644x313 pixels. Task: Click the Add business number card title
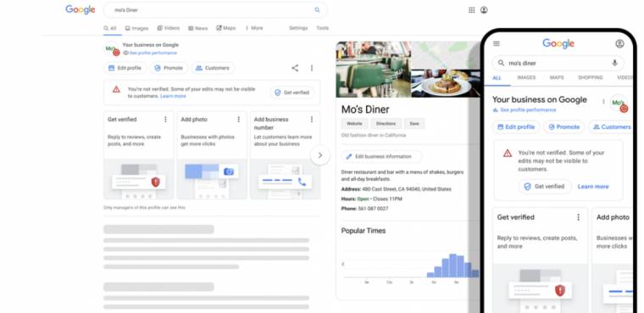click(x=271, y=123)
